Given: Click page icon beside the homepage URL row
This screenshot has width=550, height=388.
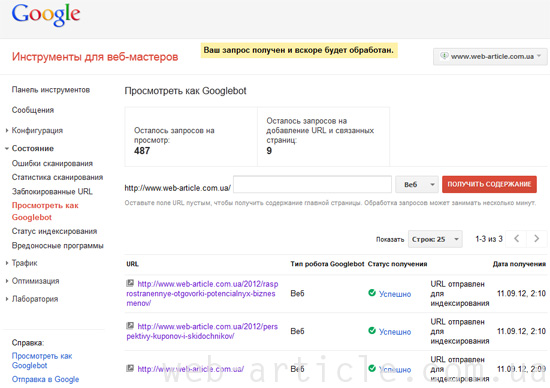Looking at the screenshot, I should click(130, 368).
